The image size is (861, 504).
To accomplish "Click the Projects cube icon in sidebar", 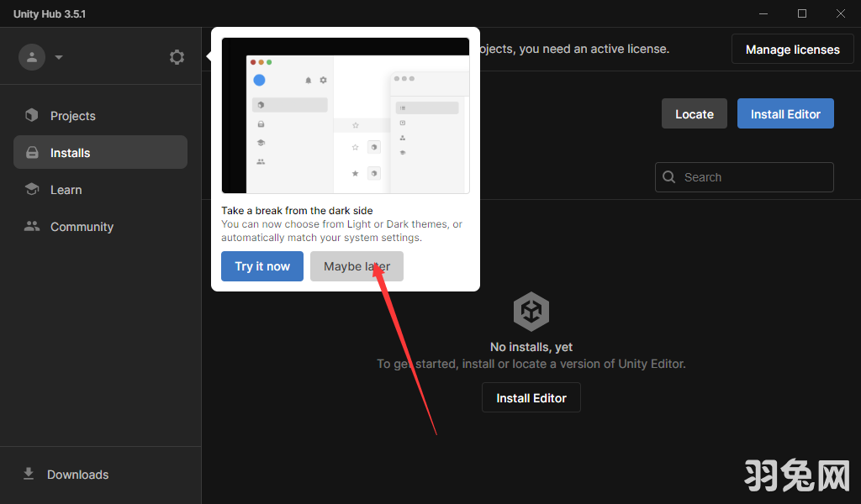I will coord(32,116).
